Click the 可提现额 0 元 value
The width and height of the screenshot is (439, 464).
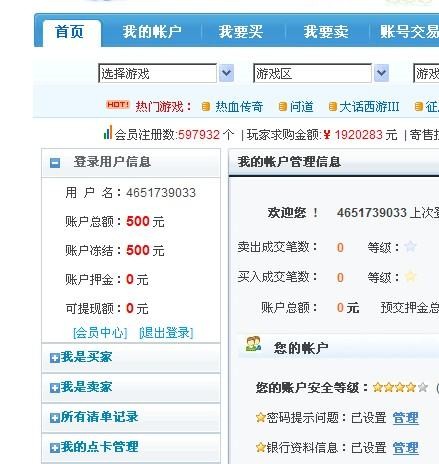point(137,308)
